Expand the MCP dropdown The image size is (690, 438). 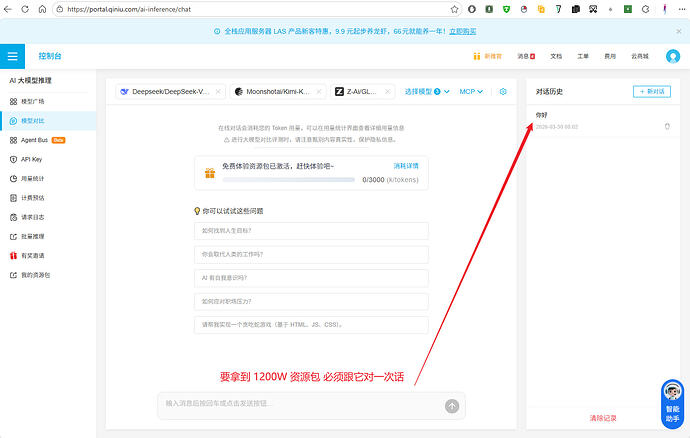471,92
